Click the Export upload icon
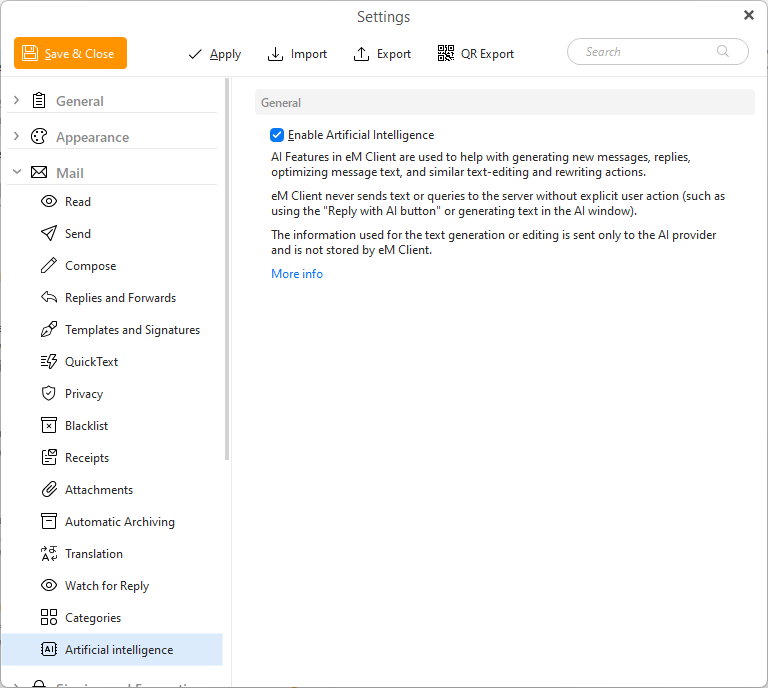 pos(361,54)
